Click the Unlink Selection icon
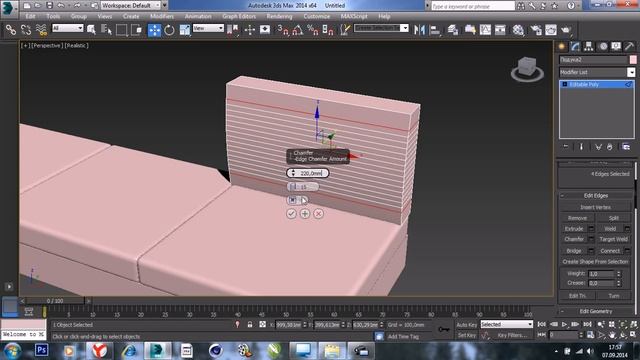The image size is (640, 360). 26,30
